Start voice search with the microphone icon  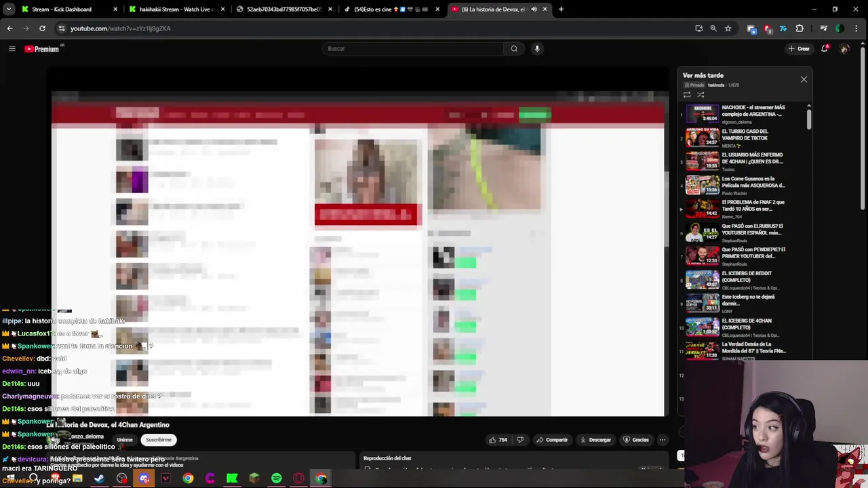pos(537,49)
